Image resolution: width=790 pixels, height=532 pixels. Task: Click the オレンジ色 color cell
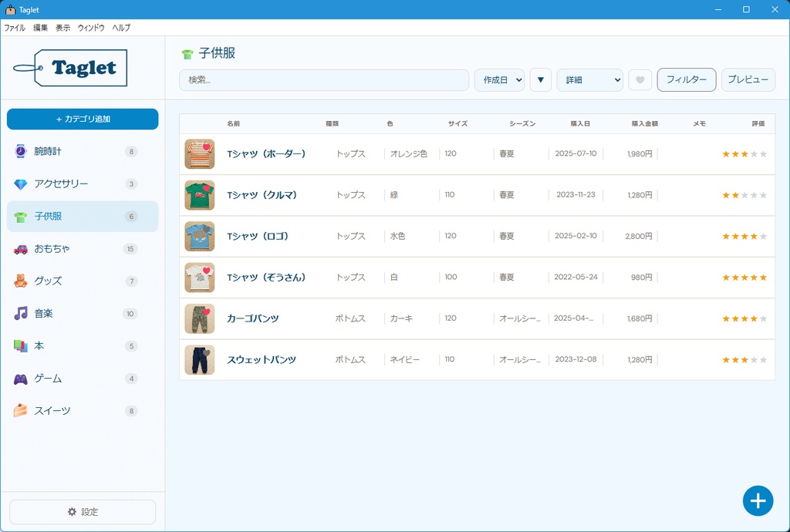click(x=409, y=154)
